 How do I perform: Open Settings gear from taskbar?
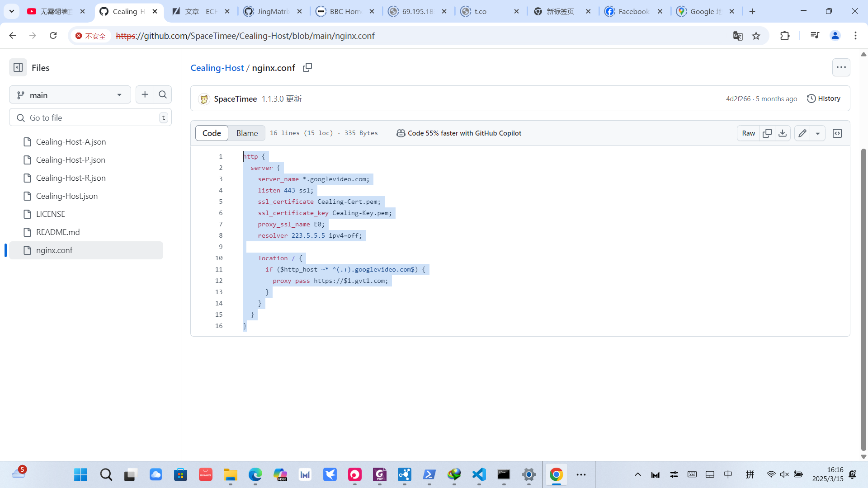click(x=528, y=474)
